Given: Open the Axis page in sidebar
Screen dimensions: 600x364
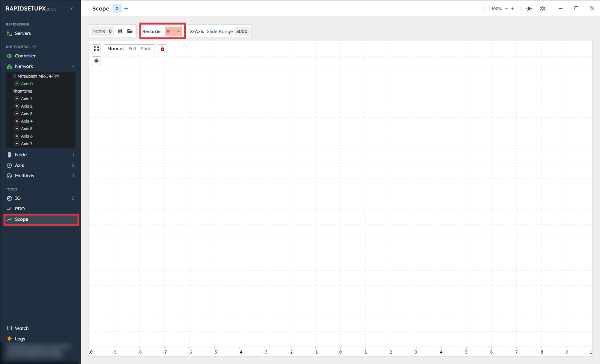Looking at the screenshot, I should tap(41, 165).
